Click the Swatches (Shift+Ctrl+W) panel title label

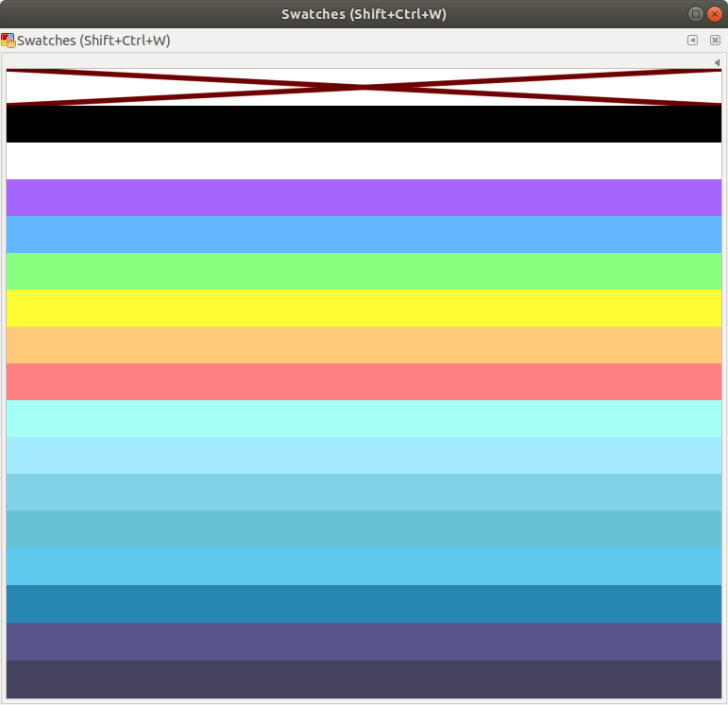[x=93, y=41]
